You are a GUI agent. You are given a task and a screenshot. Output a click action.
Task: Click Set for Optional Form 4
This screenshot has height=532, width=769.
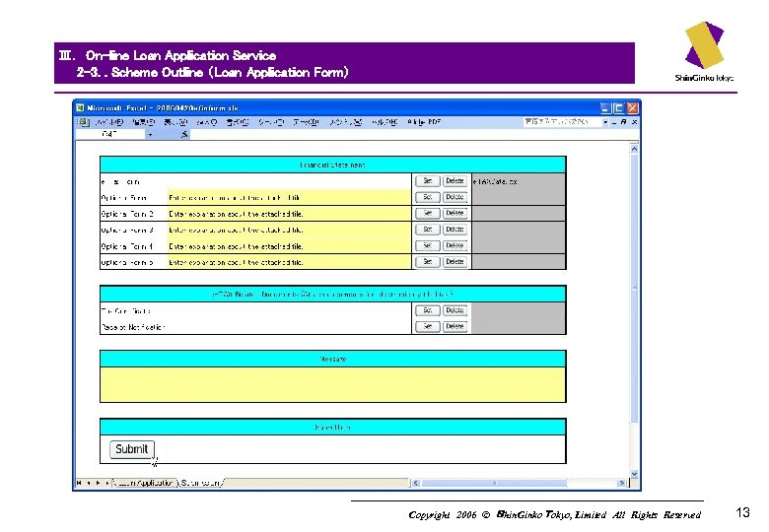pos(428,246)
